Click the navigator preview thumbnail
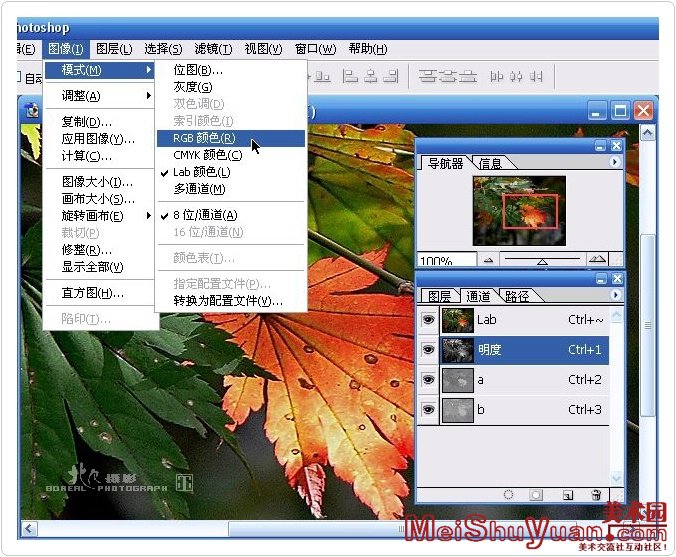The height and width of the screenshot is (557, 676). click(519, 211)
